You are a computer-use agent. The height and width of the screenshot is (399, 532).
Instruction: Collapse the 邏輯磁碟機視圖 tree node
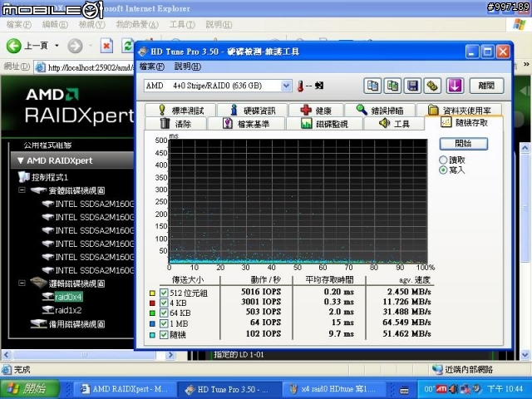[x=22, y=283]
